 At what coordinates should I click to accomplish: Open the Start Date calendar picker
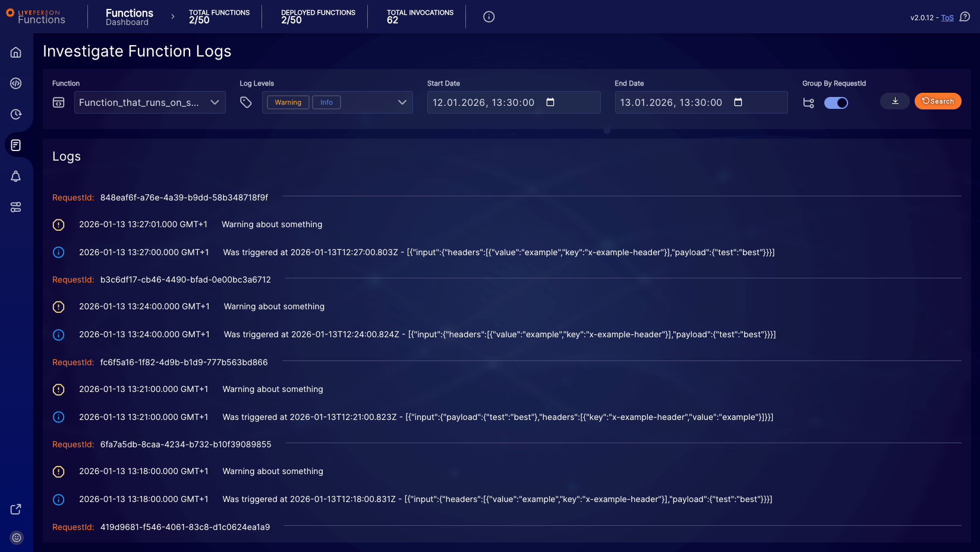point(550,102)
